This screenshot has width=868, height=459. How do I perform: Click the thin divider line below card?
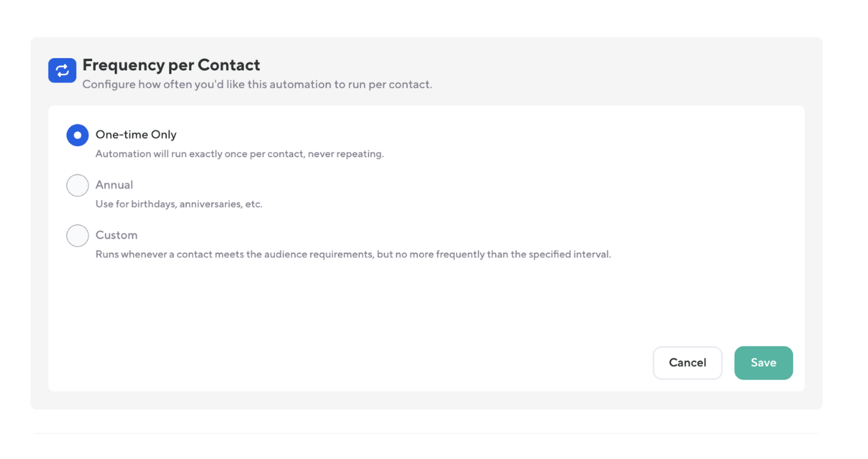[427, 433]
